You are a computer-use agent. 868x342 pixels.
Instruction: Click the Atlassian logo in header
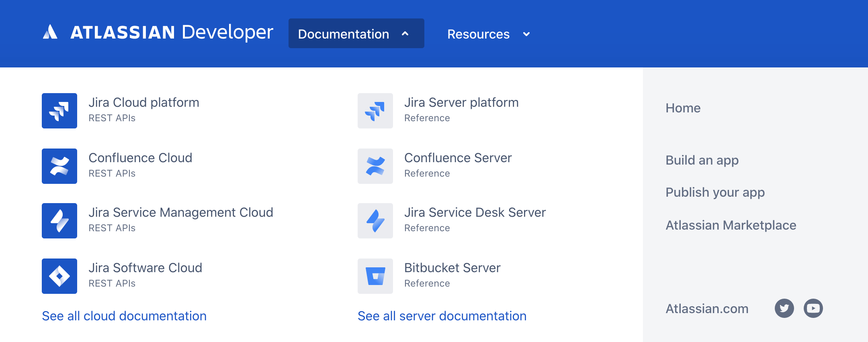pyautogui.click(x=50, y=32)
